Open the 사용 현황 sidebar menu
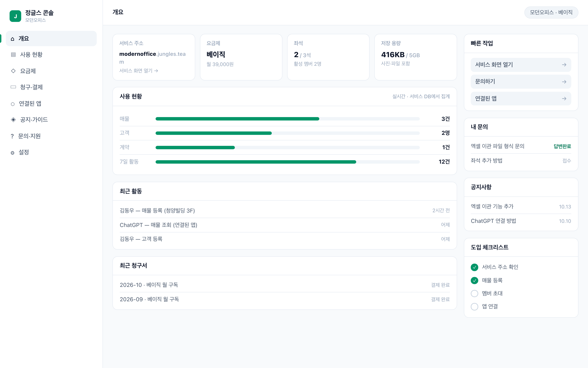Image resolution: width=588 pixels, height=368 pixels. coord(51,55)
